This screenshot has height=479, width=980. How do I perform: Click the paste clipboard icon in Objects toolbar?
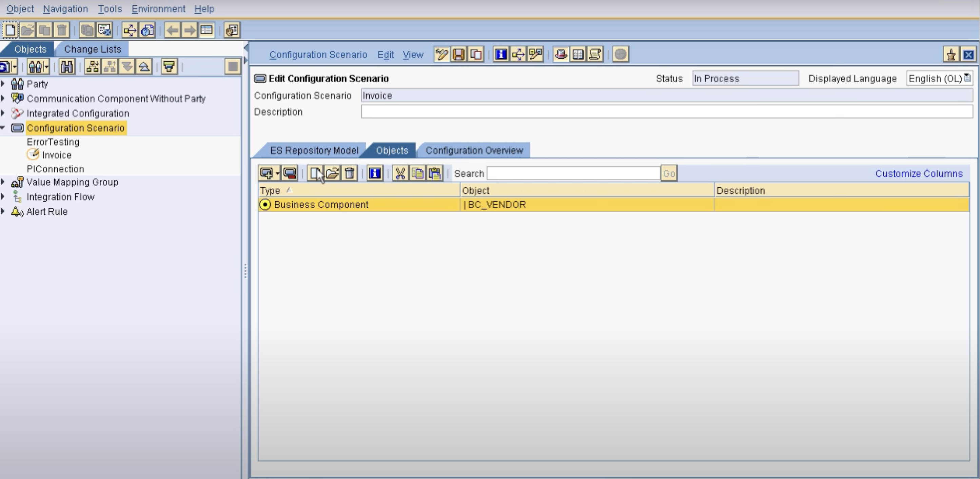pyautogui.click(x=434, y=173)
